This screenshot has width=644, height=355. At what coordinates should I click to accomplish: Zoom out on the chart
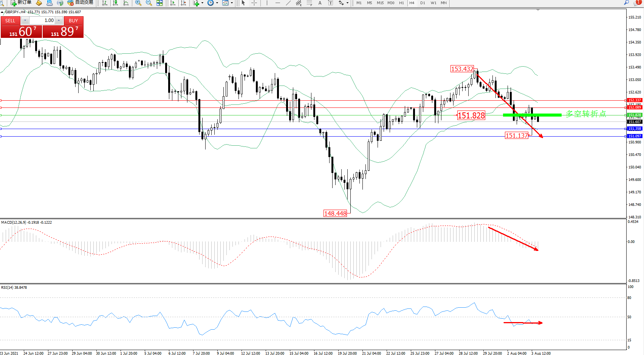(x=149, y=3)
